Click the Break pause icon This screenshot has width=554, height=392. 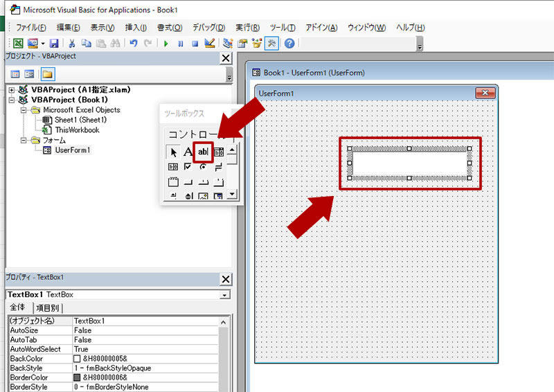pos(181,44)
